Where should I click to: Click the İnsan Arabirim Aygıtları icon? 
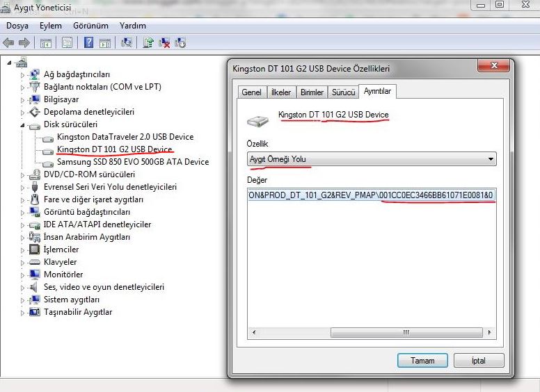[34, 237]
